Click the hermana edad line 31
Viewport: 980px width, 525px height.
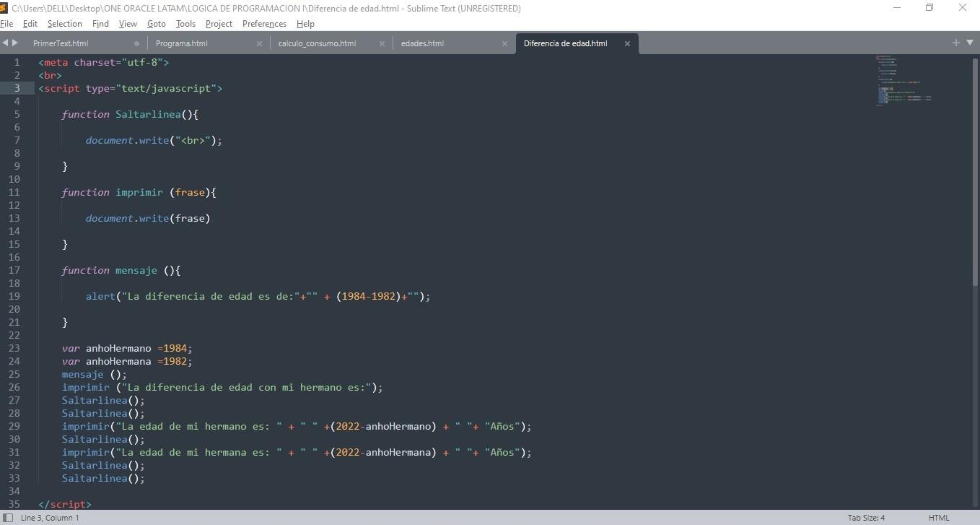click(297, 452)
